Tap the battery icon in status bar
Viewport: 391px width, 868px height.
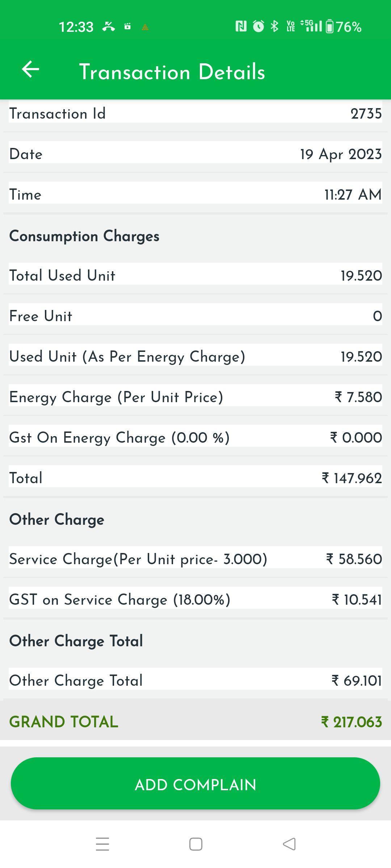coord(329,27)
